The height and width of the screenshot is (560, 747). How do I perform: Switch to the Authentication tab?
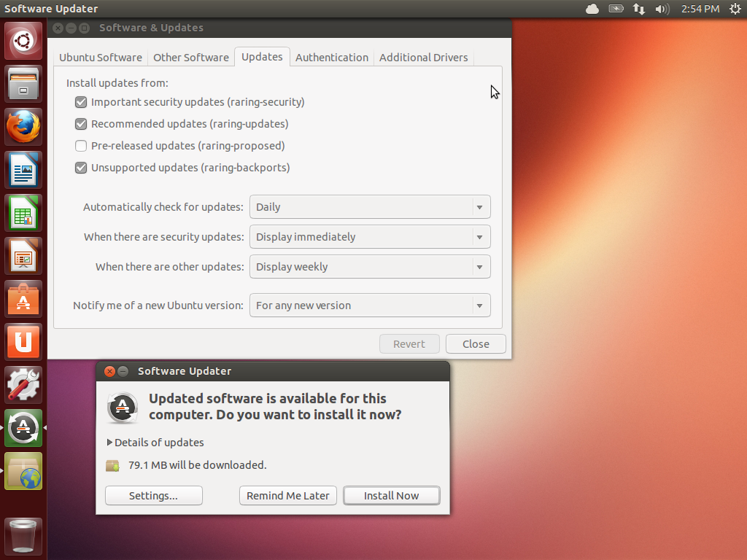(332, 57)
